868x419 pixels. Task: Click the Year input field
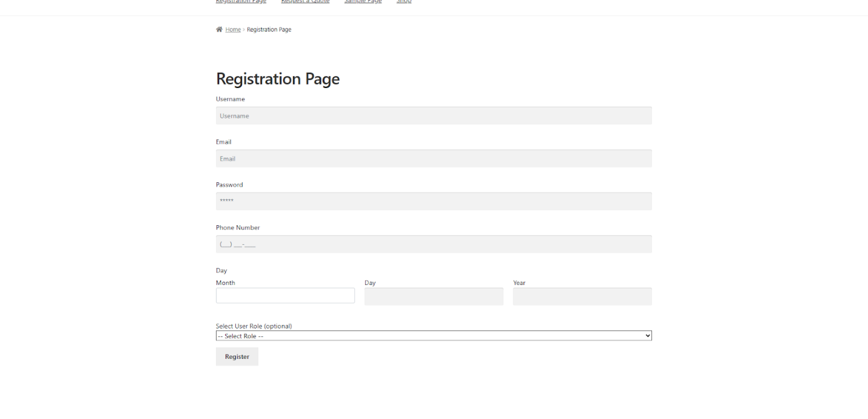click(x=582, y=296)
